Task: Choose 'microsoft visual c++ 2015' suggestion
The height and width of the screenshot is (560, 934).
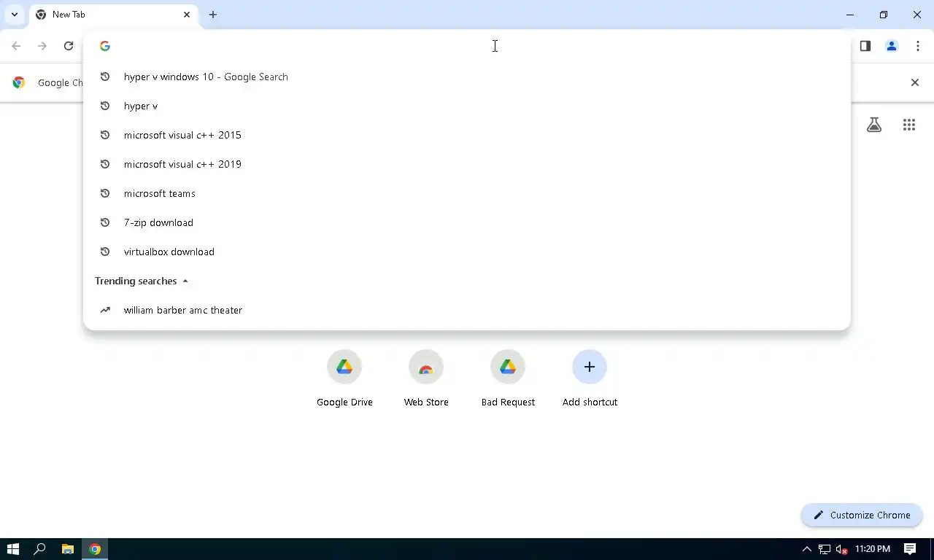Action: pos(467,135)
